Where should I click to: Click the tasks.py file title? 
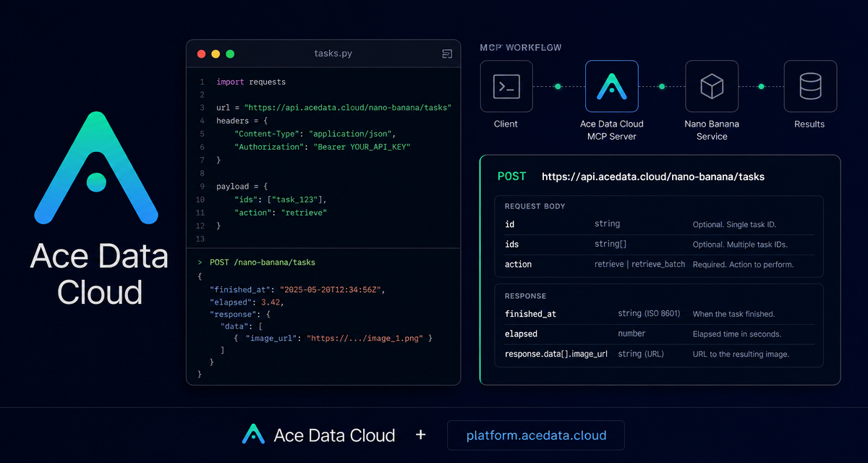point(333,54)
